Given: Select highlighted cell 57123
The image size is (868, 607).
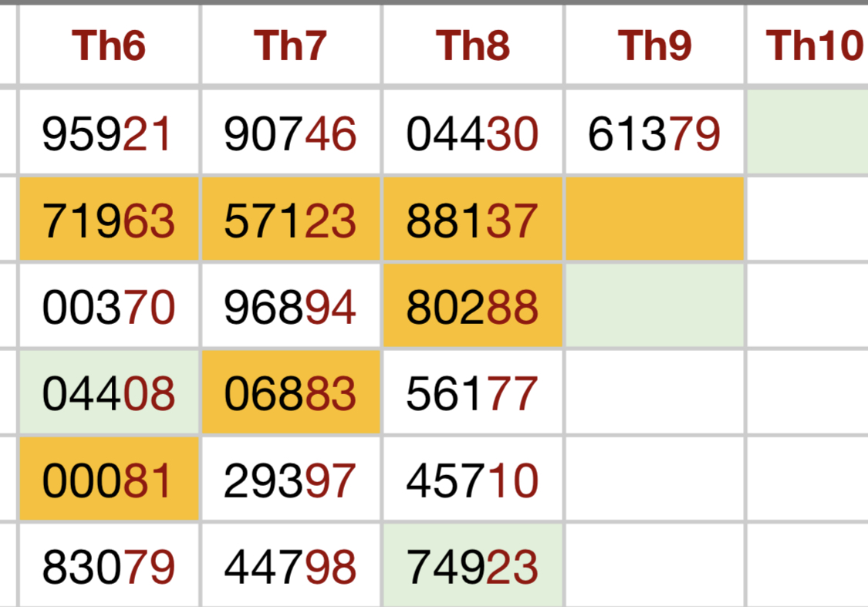Looking at the screenshot, I should click(291, 221).
